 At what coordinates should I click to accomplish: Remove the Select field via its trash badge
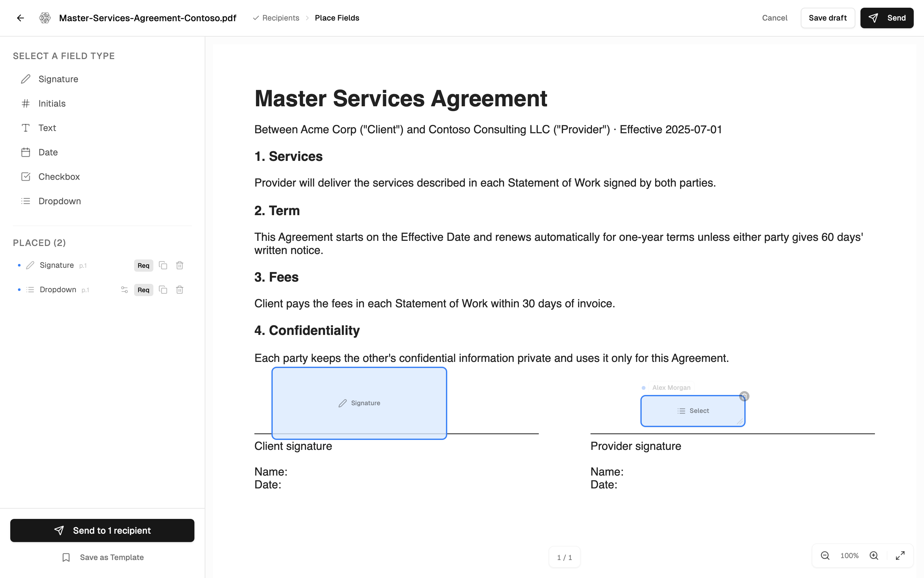(744, 397)
